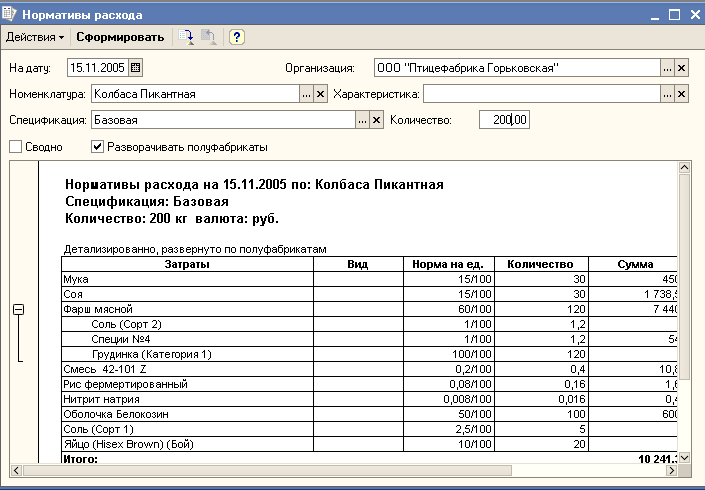Click the vertical scrollbar up arrow

click(x=684, y=168)
